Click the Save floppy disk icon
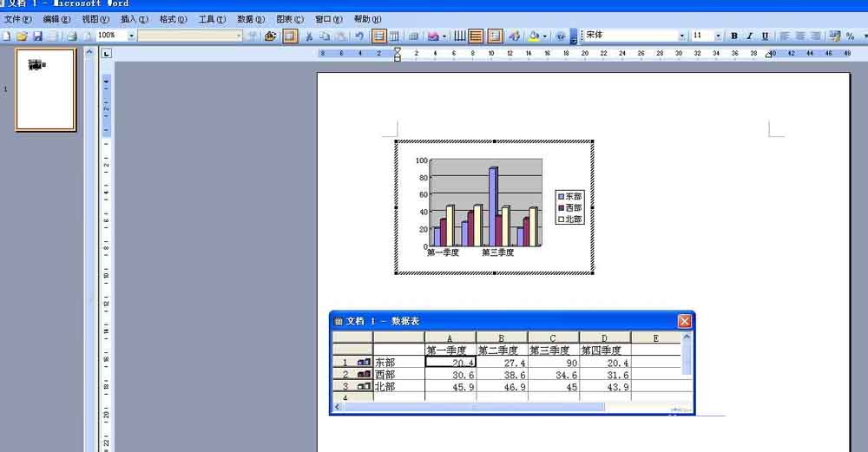 click(x=37, y=36)
